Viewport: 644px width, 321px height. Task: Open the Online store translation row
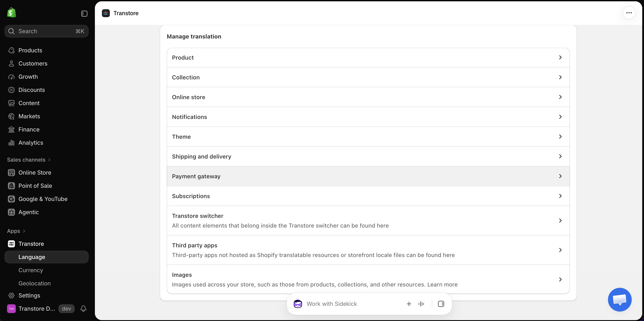368,97
